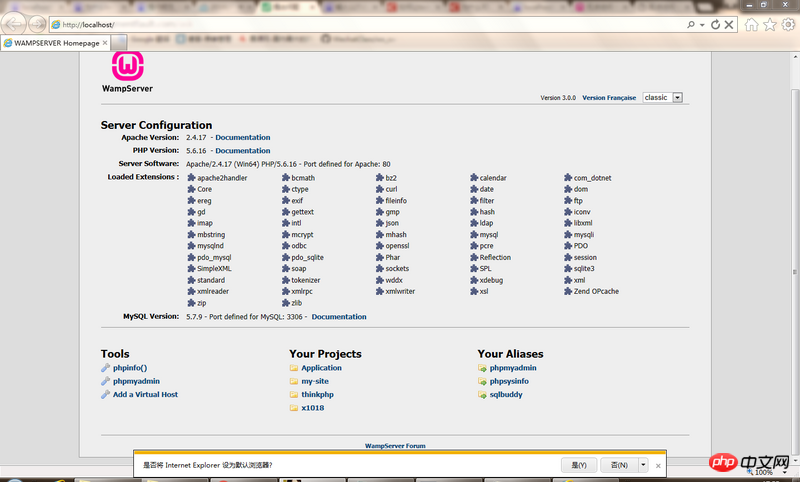Image resolution: width=800 pixels, height=482 pixels.
Task: Expand address bar search dropdown arrow
Action: [x=702, y=24]
